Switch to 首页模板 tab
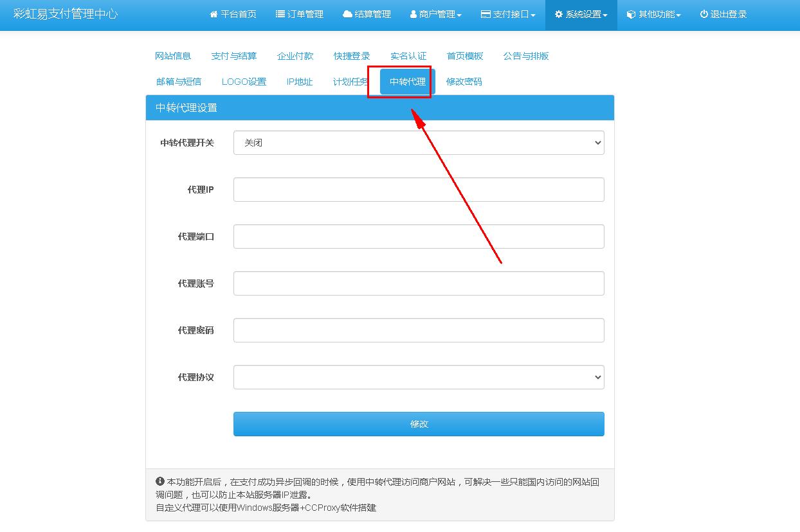 coord(465,56)
